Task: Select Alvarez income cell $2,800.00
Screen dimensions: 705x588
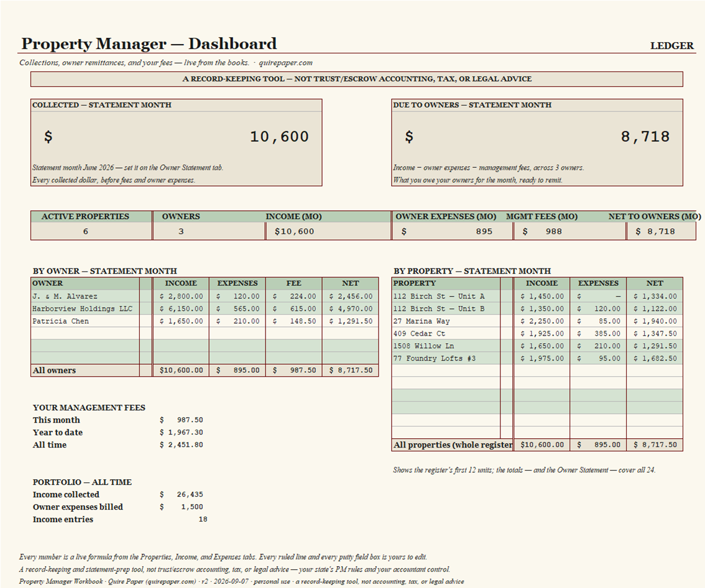Action: click(181, 296)
